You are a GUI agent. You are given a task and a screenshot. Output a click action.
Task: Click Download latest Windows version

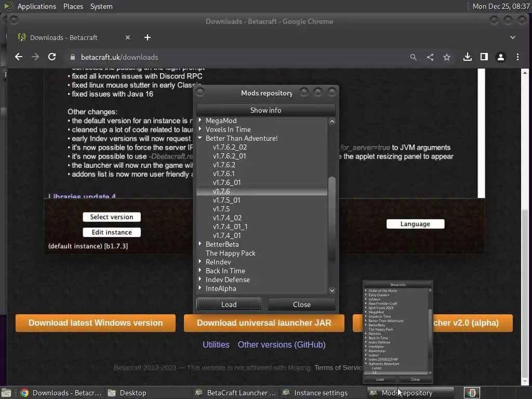point(96,323)
